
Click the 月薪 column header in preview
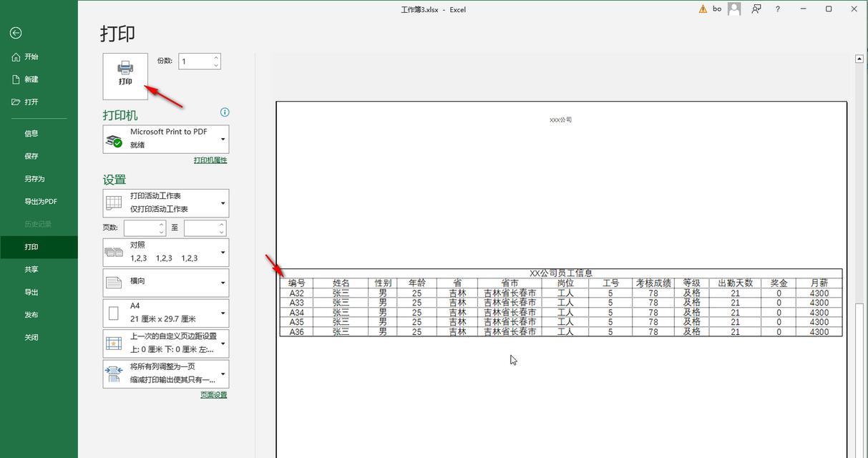(819, 283)
